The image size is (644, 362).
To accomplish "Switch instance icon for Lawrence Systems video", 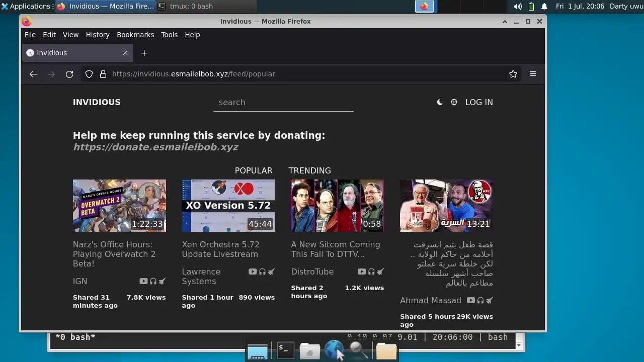I will click(x=271, y=271).
